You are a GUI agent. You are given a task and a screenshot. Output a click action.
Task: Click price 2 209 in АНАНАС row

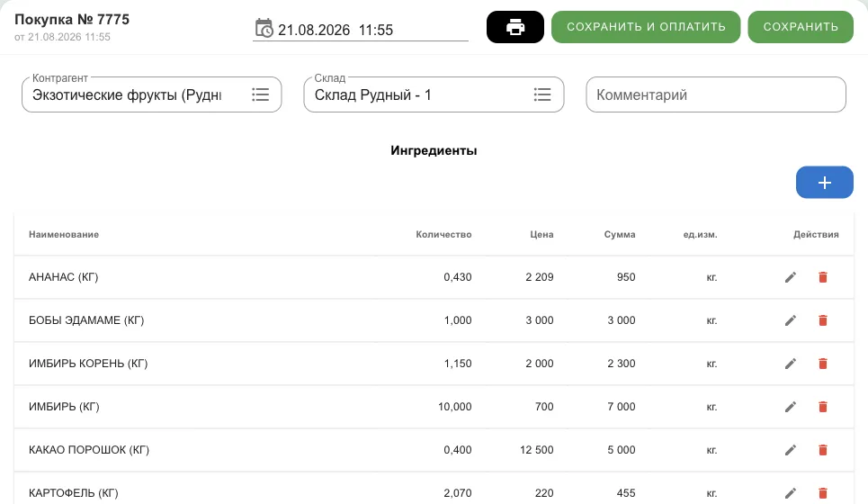(x=539, y=277)
